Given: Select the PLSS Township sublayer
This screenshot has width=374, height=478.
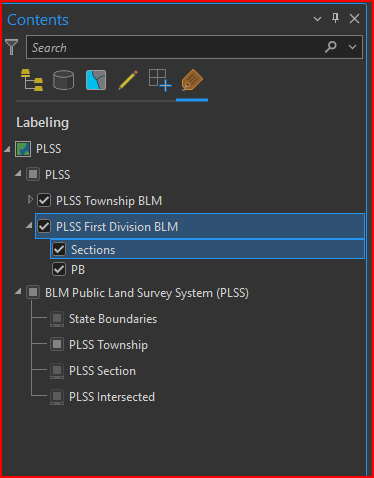Looking at the screenshot, I should pyautogui.click(x=108, y=345).
